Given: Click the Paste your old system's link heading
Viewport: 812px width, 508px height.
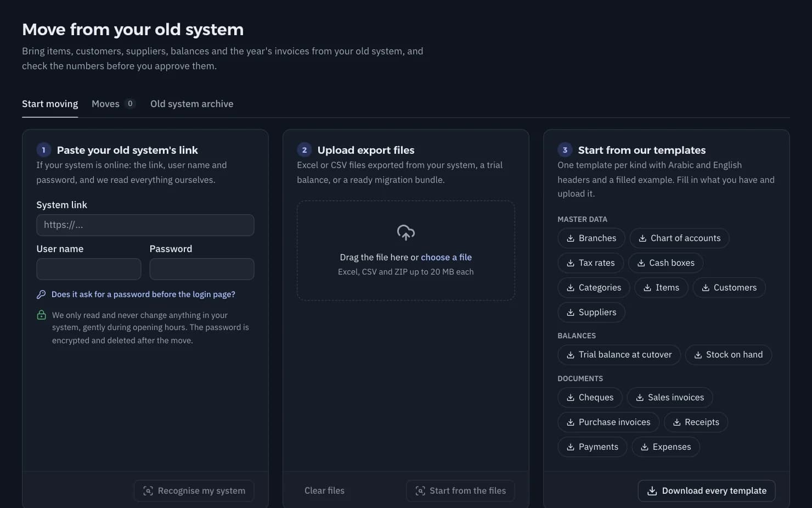Looking at the screenshot, I should pyautogui.click(x=127, y=150).
